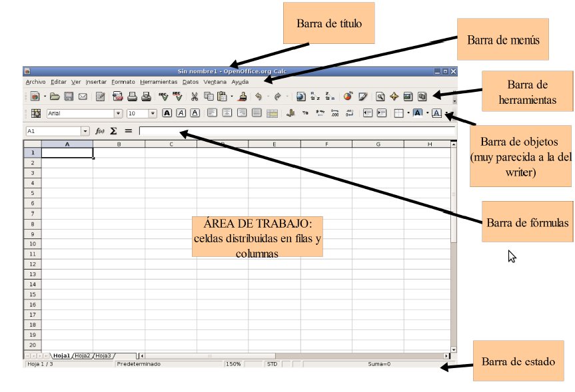Viewport: 575px width, 392px height.
Task: Toggle underline formatting button
Action: pyautogui.click(x=195, y=114)
